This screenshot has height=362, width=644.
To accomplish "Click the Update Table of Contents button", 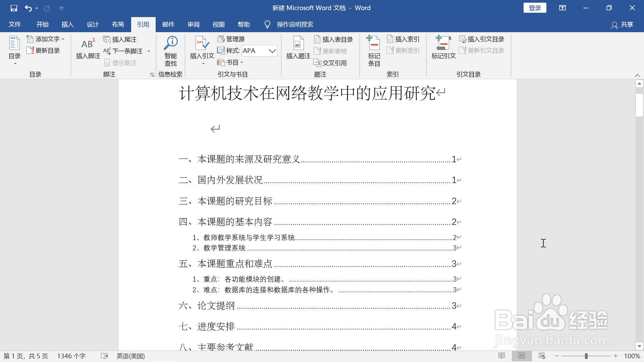I will coord(44,51).
